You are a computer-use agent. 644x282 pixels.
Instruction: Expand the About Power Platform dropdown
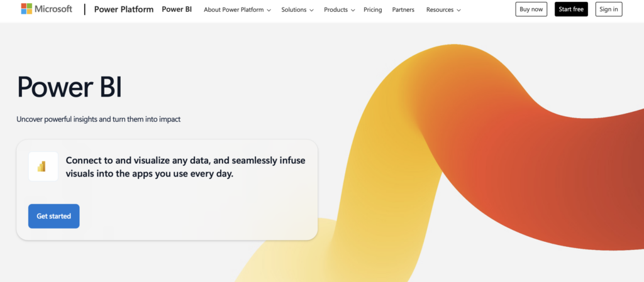[x=238, y=10]
